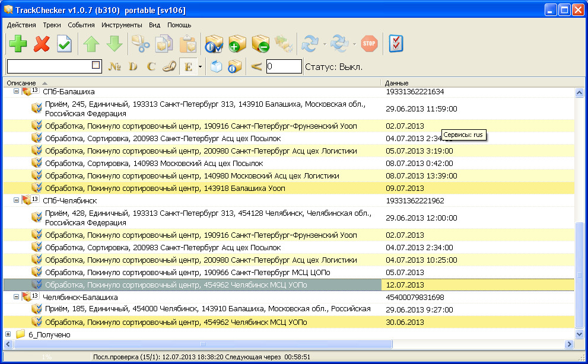Click the box with green plus icon
The height and width of the screenshot is (364, 588).
237,44
